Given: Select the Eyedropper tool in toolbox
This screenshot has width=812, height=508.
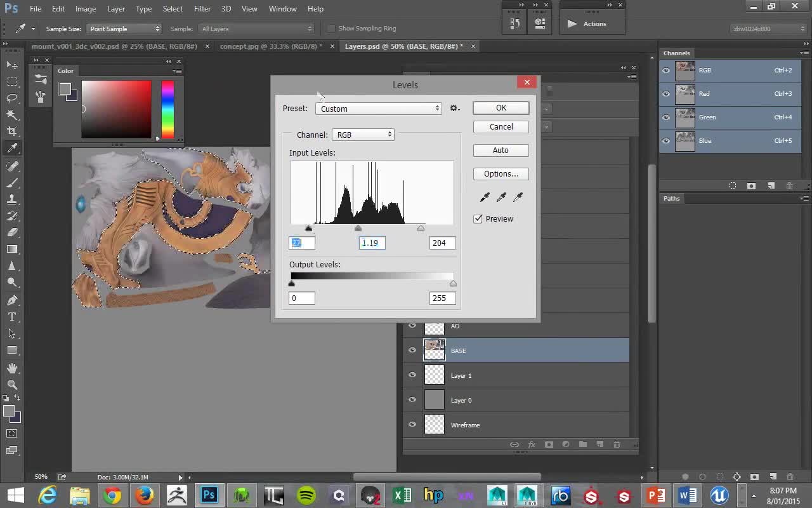Looking at the screenshot, I should point(12,148).
